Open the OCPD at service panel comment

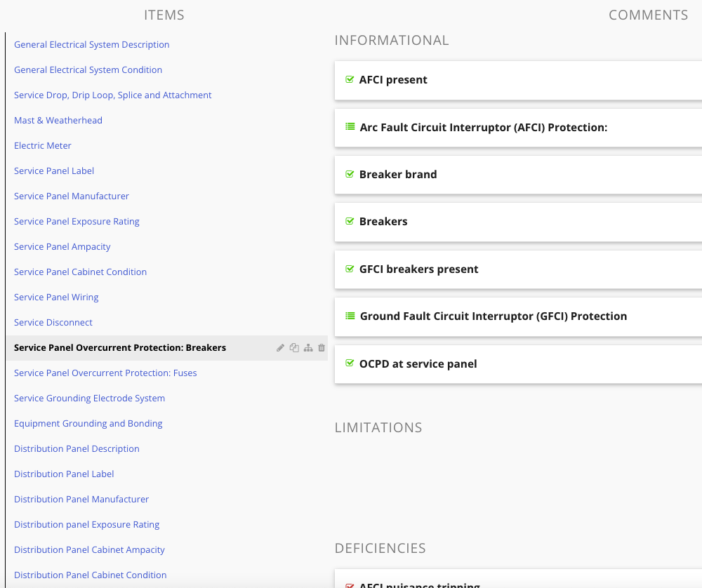point(518,364)
